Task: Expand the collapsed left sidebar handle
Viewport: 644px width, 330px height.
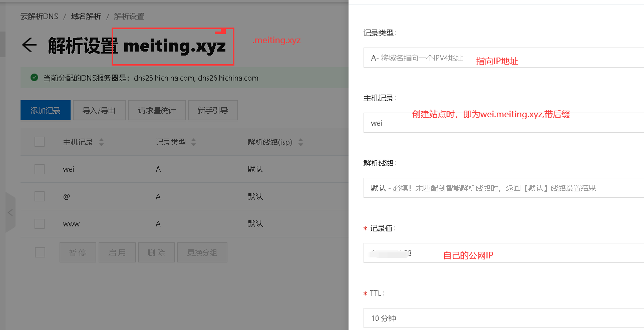Action: pos(10,212)
